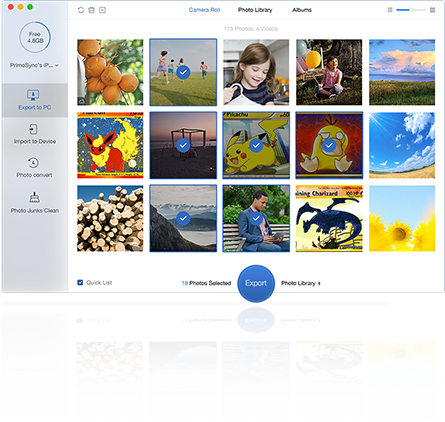Select the sunflower photo thumbnail

pyautogui.click(x=402, y=218)
